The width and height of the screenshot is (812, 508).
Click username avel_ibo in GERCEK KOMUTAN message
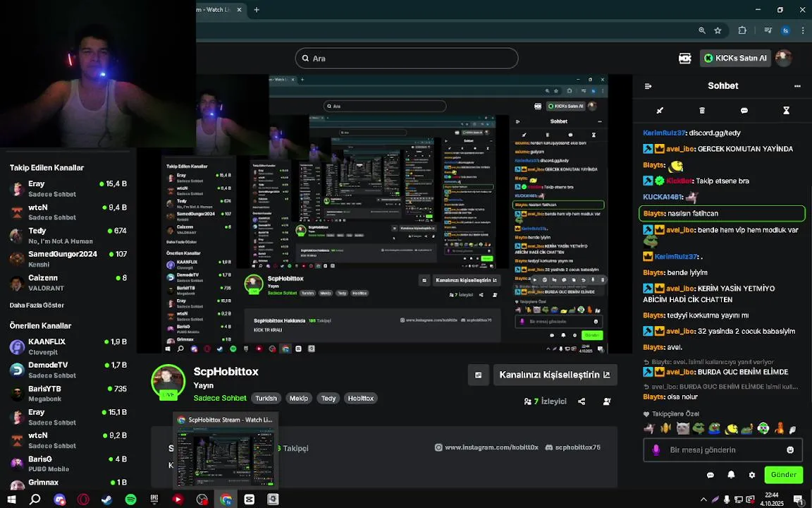click(680, 149)
